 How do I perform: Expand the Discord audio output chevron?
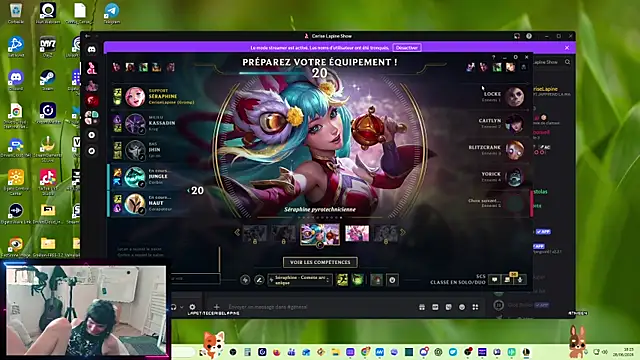tap(182, 307)
